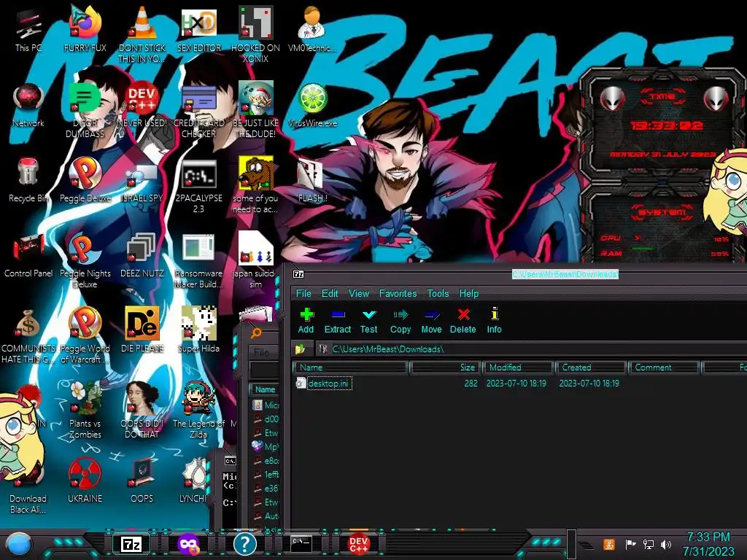Open the 2PACALYPSE 2.3 console icon

[199, 184]
